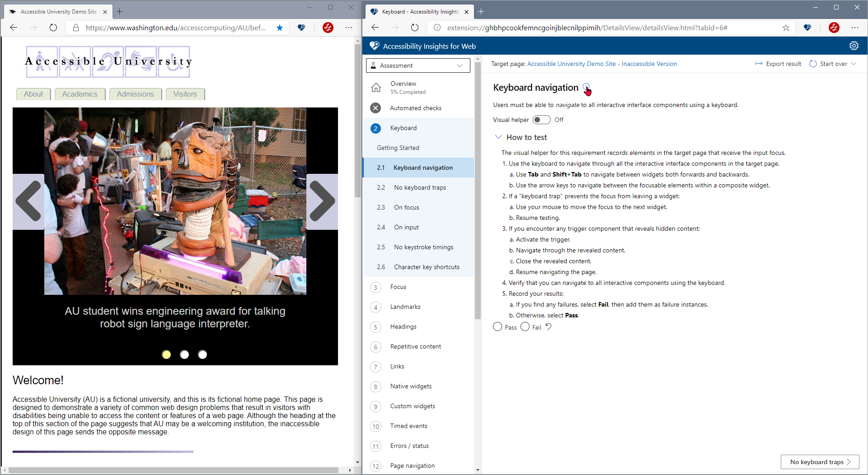868x475 pixels.
Task: Click Automated checks X status icon
Action: [x=375, y=108]
